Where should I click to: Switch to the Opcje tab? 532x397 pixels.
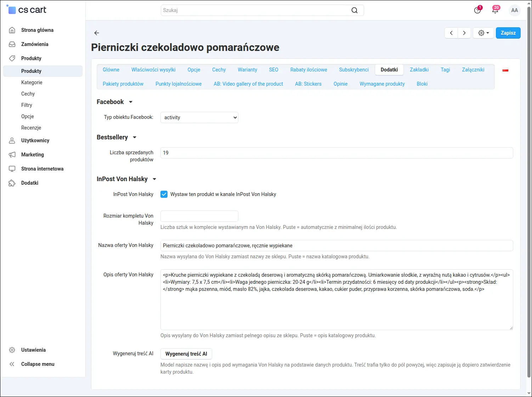194,70
